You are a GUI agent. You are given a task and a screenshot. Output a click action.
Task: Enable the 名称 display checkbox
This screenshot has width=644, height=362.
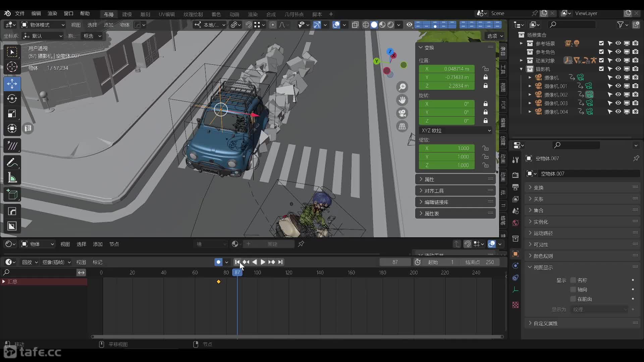[573, 280]
